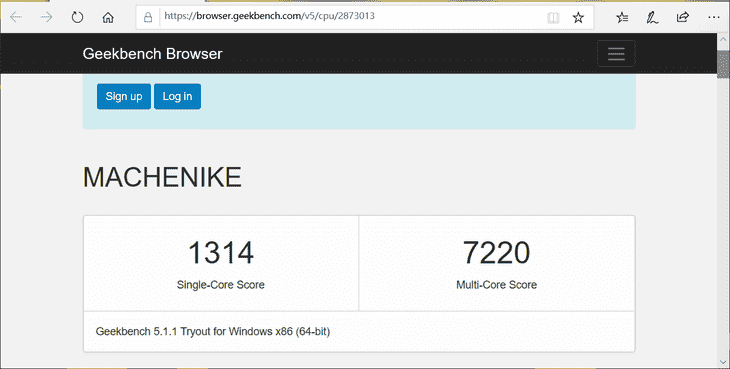Select the multi-core score value 7220
This screenshot has width=730, height=369.
tap(496, 253)
